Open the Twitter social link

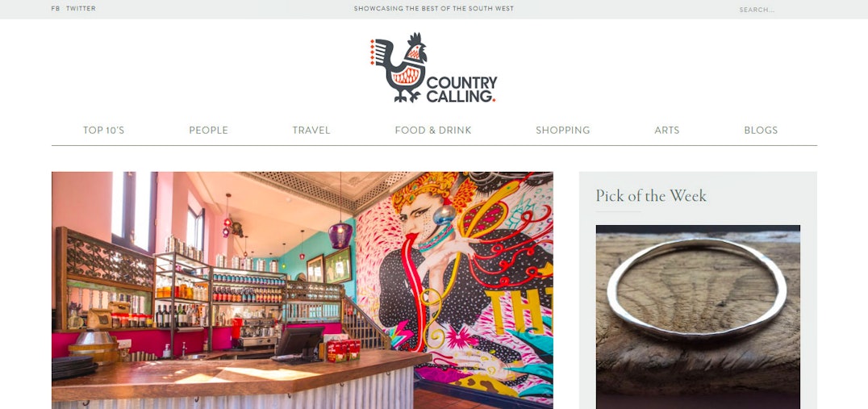(x=81, y=8)
